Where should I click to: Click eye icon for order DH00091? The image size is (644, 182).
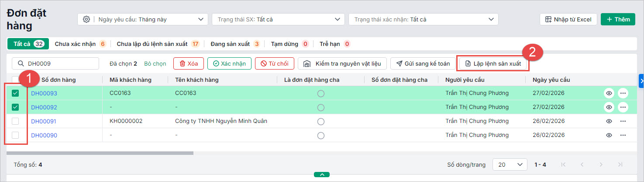tap(609, 121)
